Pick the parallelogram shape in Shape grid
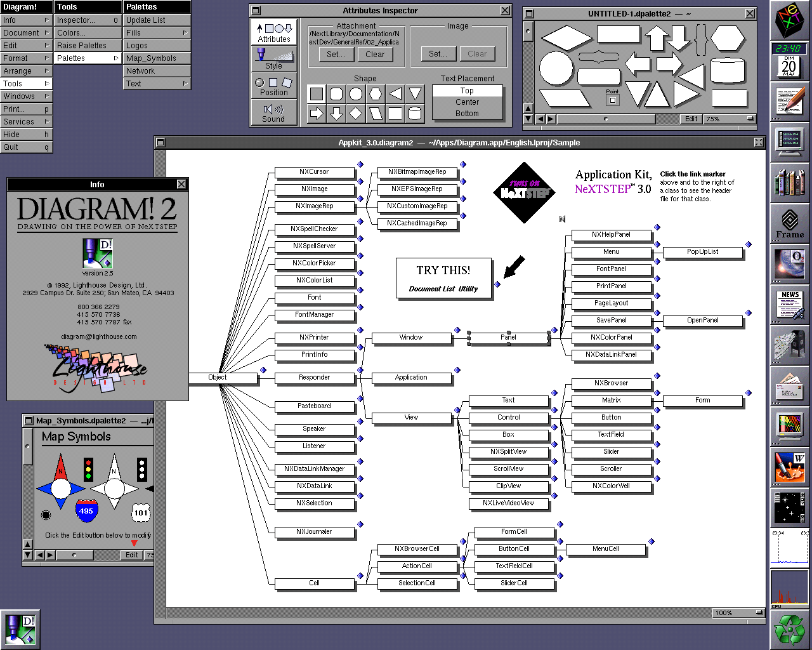 (376, 114)
